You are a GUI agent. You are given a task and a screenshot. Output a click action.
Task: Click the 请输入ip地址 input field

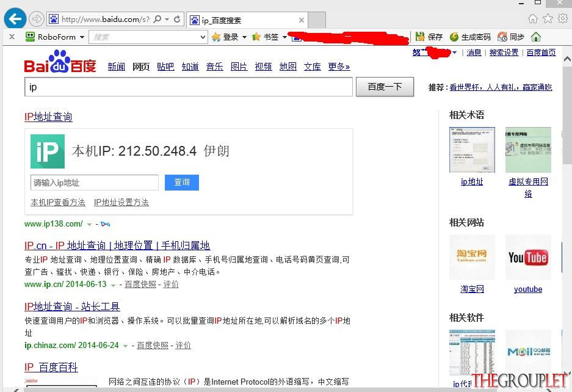click(x=95, y=183)
